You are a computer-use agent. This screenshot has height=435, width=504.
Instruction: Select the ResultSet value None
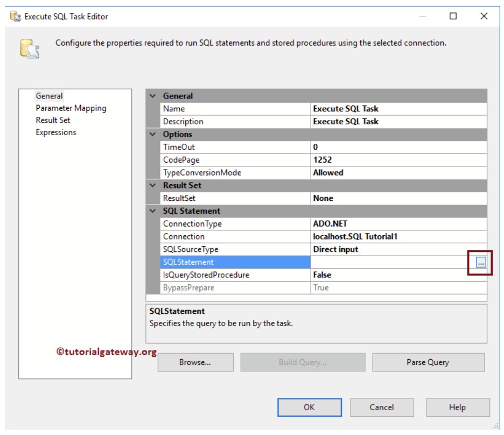(398, 198)
